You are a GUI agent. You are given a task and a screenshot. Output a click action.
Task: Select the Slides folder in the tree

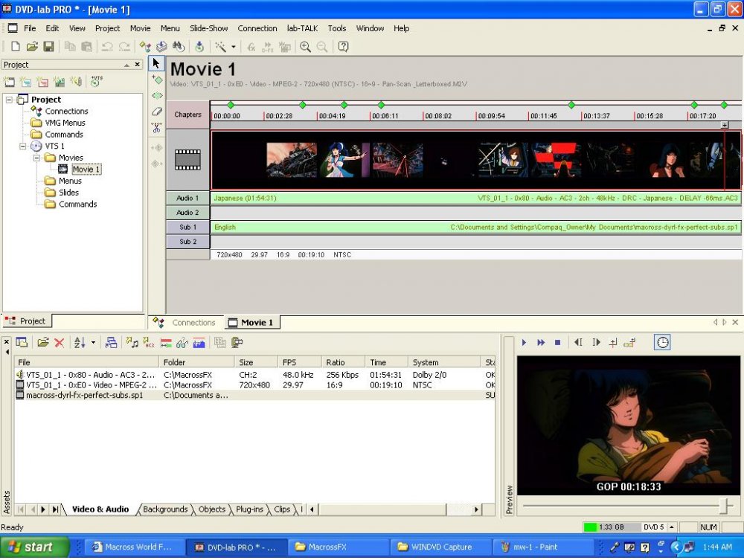(x=68, y=193)
